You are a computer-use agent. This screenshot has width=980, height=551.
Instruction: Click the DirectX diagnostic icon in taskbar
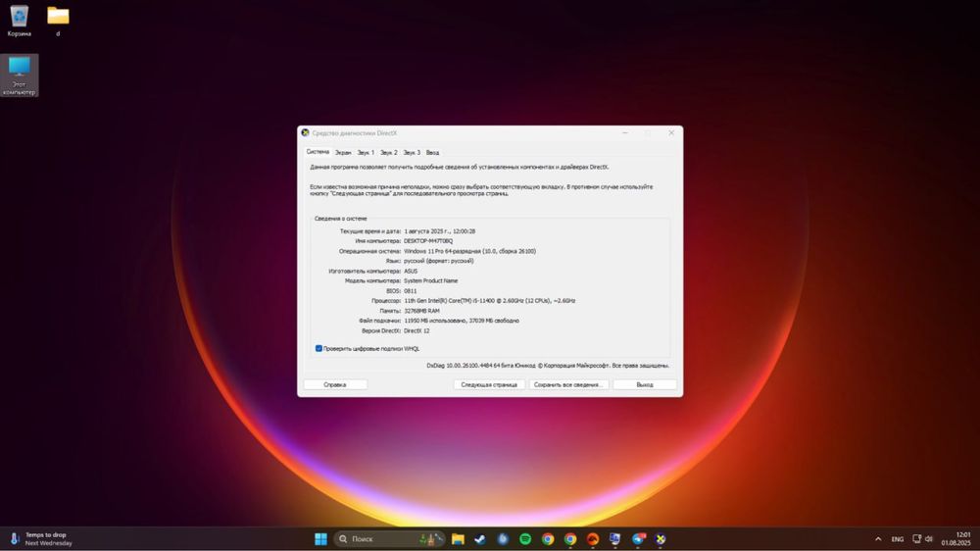click(x=660, y=539)
